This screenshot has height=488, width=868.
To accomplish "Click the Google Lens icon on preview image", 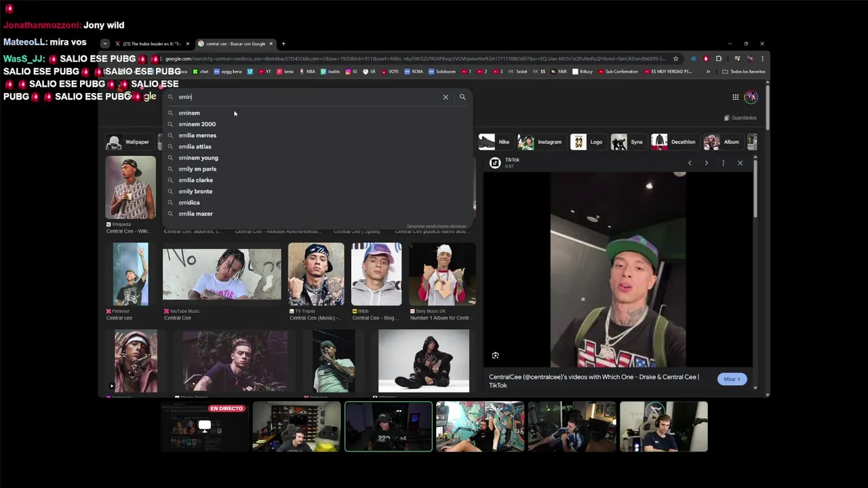I will (x=495, y=355).
